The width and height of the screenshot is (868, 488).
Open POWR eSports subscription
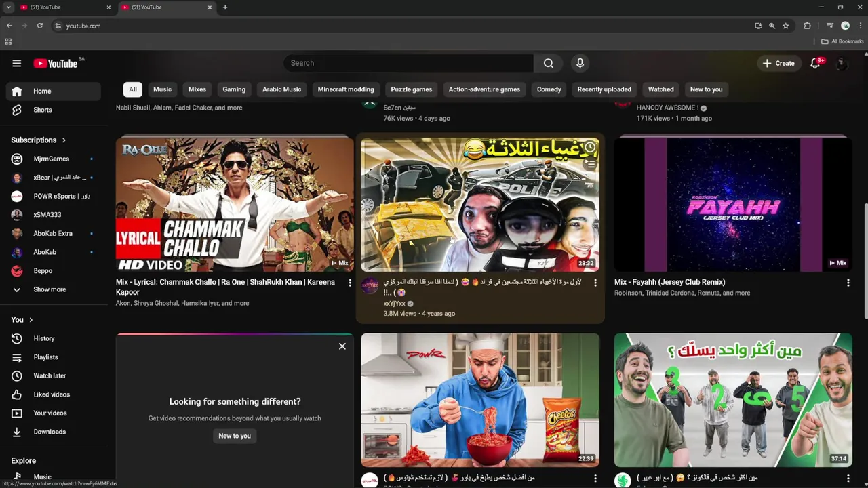pyautogui.click(x=53, y=196)
